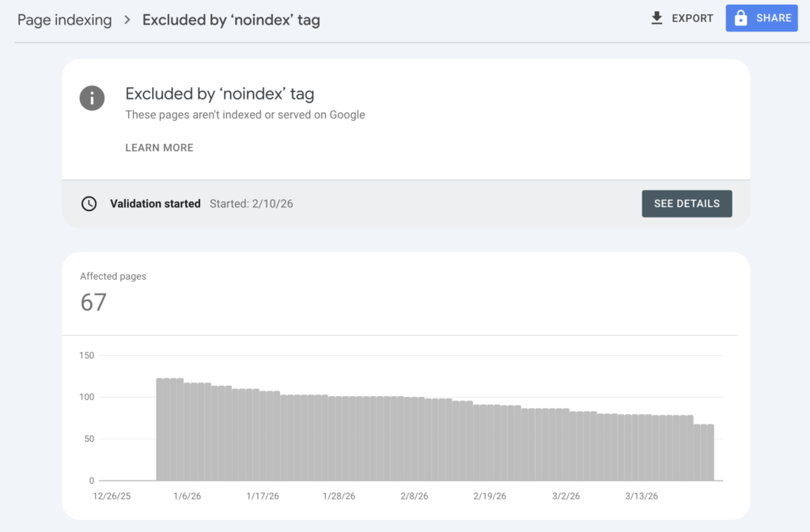This screenshot has width=810, height=532.
Task: Go back to Page indexing breadcrumb
Action: 64,20
